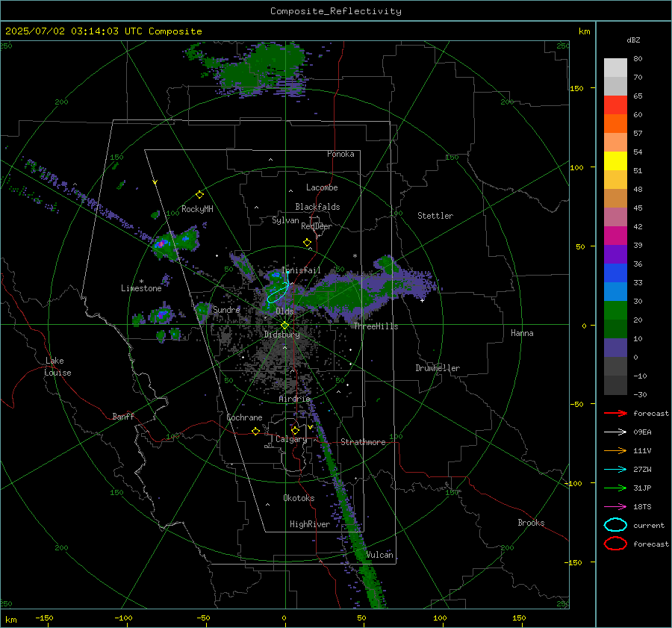Click the cyan storm track ellipse near Olds

tap(279, 293)
